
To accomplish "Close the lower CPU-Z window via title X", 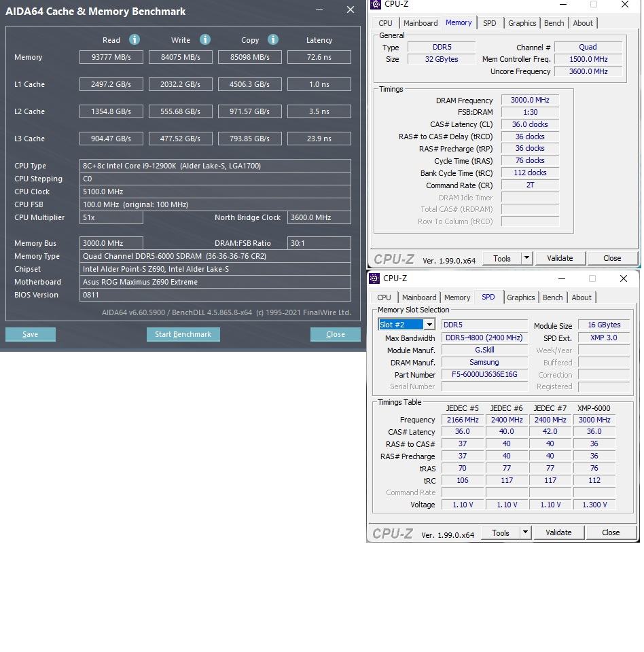I will [x=624, y=278].
